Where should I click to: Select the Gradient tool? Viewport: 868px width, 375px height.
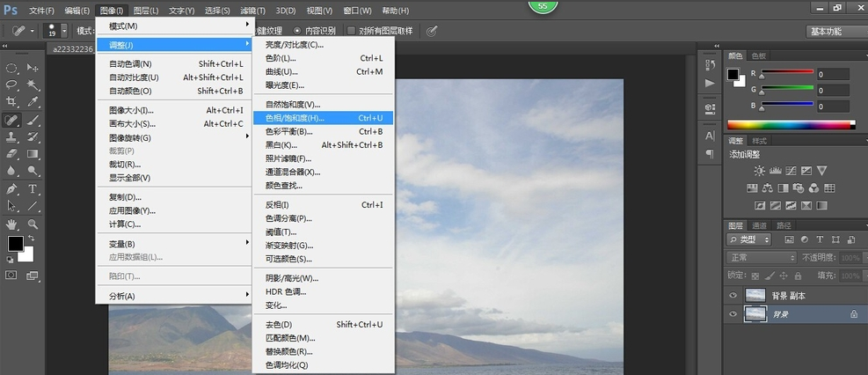[x=33, y=153]
